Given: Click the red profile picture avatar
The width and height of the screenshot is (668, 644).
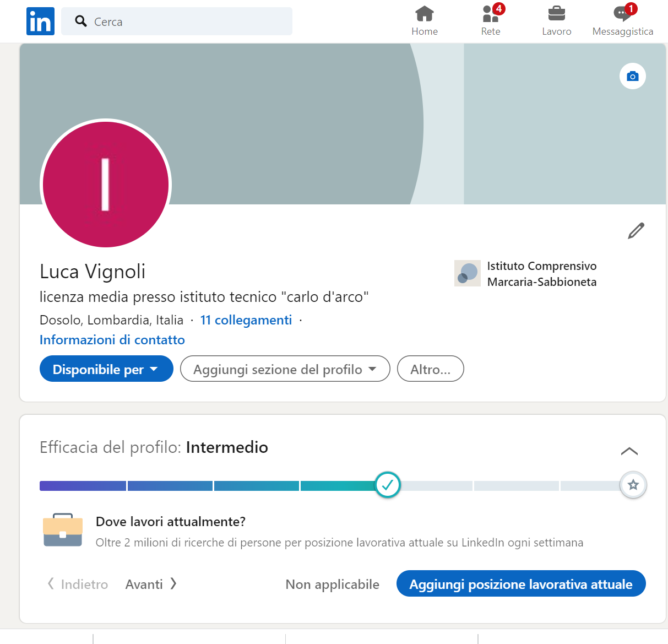Looking at the screenshot, I should pyautogui.click(x=106, y=185).
